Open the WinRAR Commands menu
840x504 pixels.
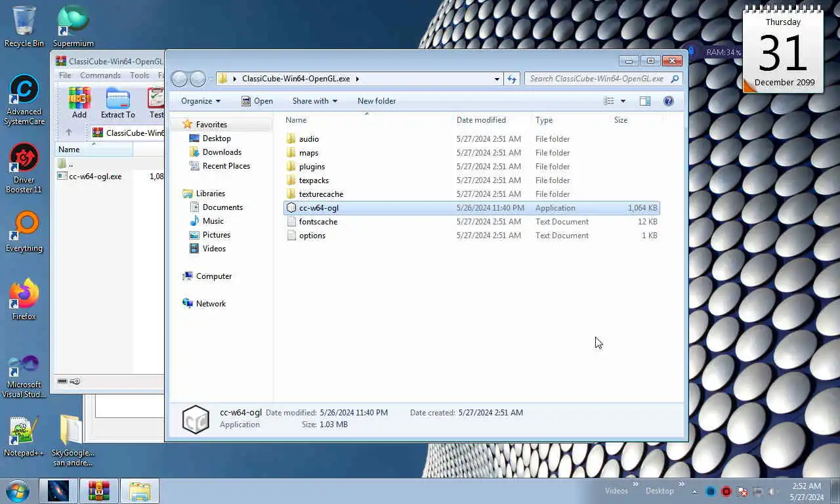[100, 75]
